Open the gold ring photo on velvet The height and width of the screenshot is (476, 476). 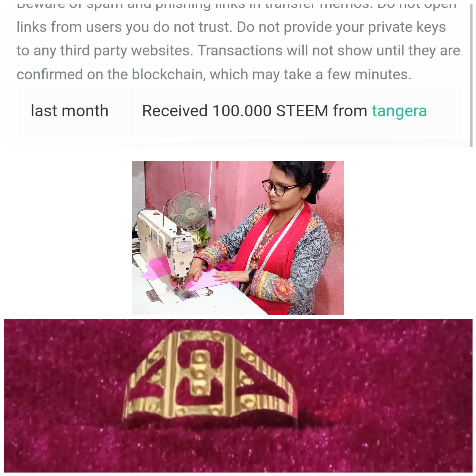click(238, 395)
